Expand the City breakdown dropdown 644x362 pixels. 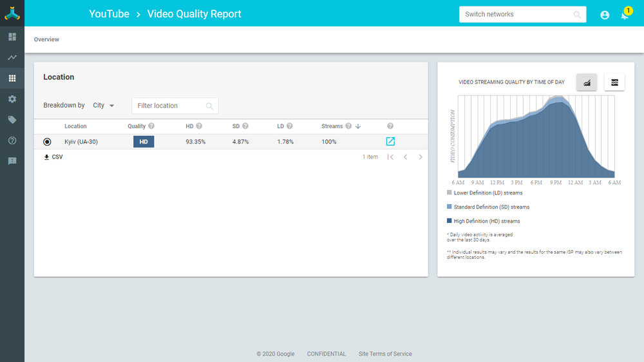[104, 106]
